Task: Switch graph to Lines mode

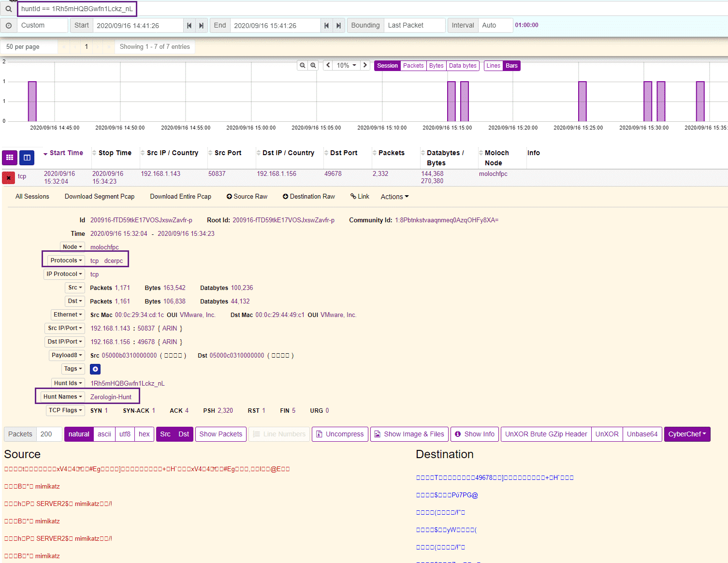Action: (493, 66)
